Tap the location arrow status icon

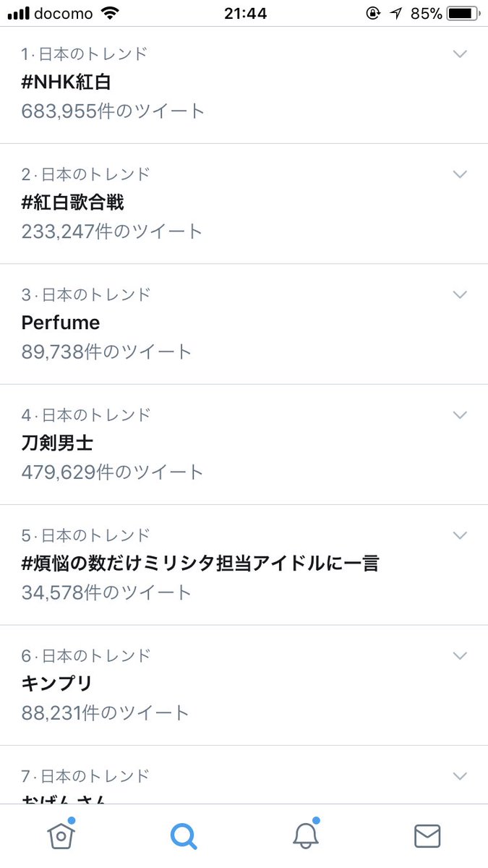[x=396, y=13]
